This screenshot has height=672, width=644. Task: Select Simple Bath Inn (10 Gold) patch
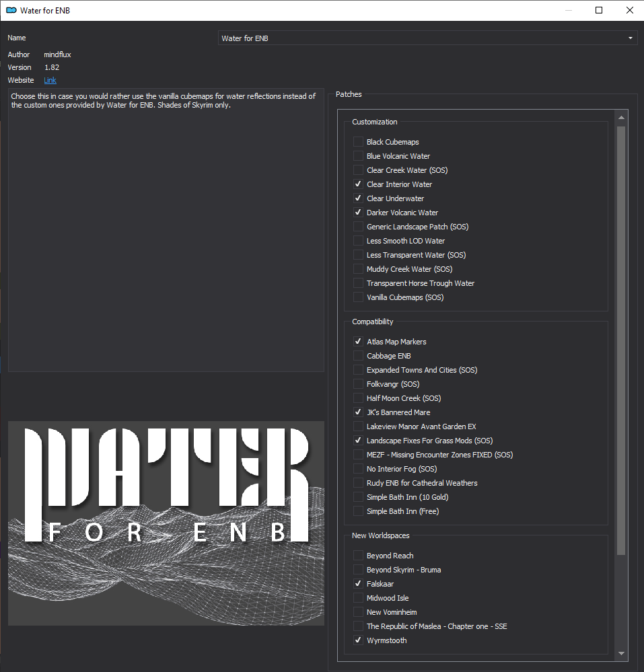pos(358,497)
